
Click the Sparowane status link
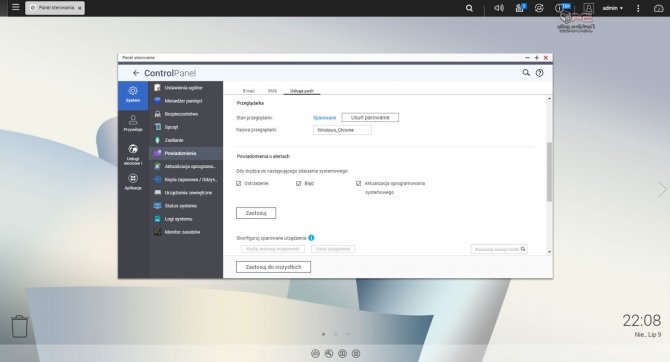[324, 118]
